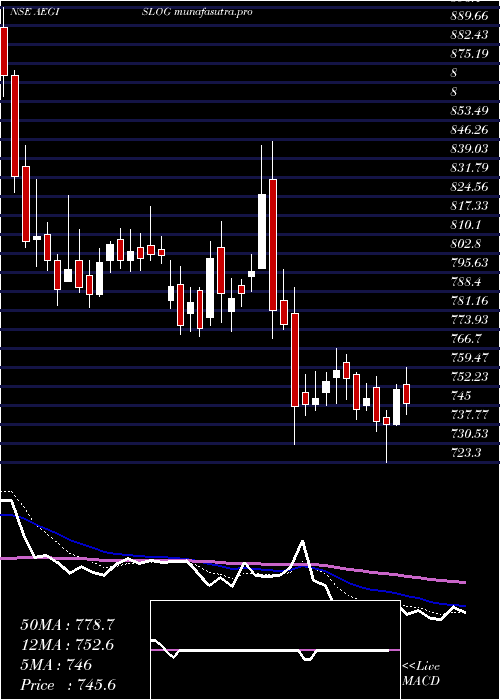Screen dimensions: 500x700
Task: Click the 795.63 price axis label
Action: pyautogui.click(x=470, y=263)
